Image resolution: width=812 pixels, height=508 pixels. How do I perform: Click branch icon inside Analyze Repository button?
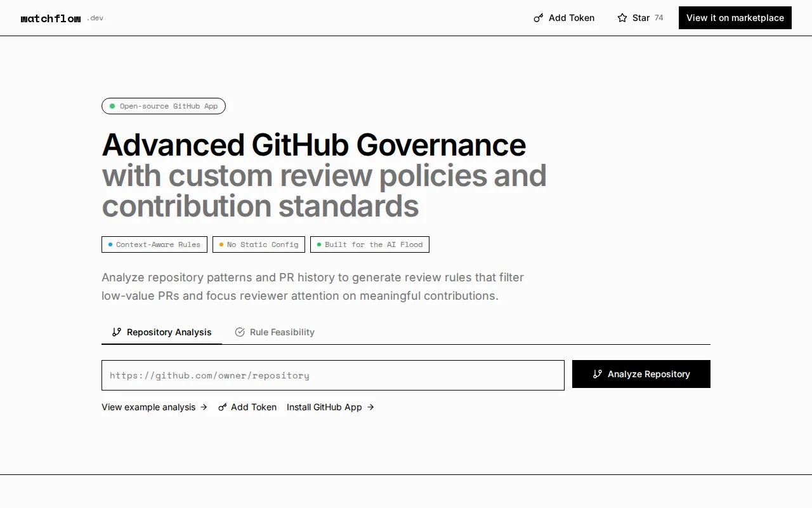pyautogui.click(x=598, y=374)
